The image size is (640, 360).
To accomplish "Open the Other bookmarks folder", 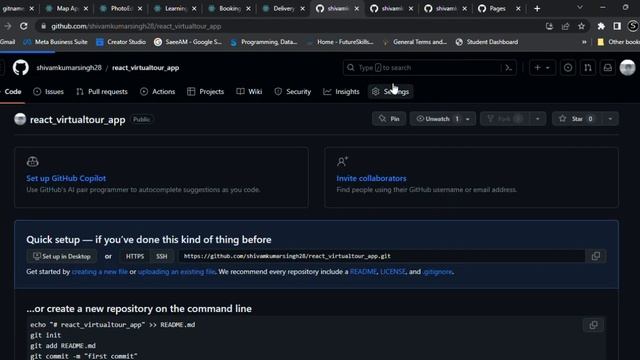I will (618, 42).
